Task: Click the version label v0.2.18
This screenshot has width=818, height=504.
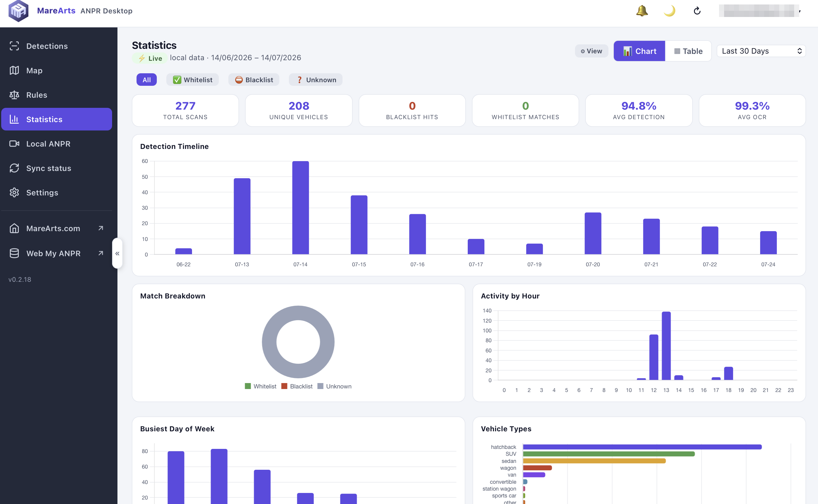Action: [20, 279]
